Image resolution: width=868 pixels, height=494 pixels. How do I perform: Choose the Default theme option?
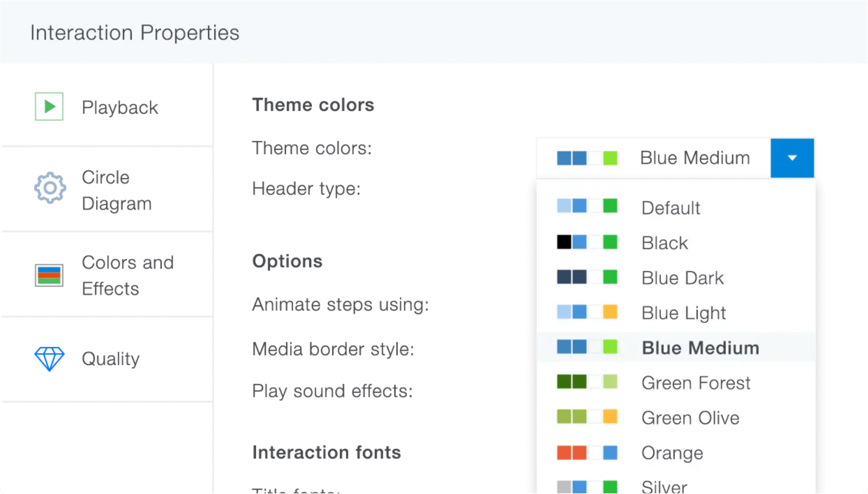[x=670, y=208]
